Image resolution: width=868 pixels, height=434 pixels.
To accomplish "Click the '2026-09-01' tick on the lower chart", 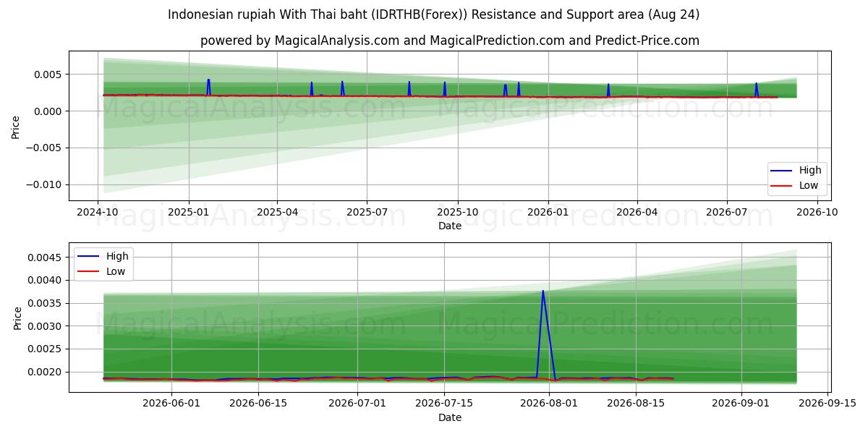I will [741, 404].
